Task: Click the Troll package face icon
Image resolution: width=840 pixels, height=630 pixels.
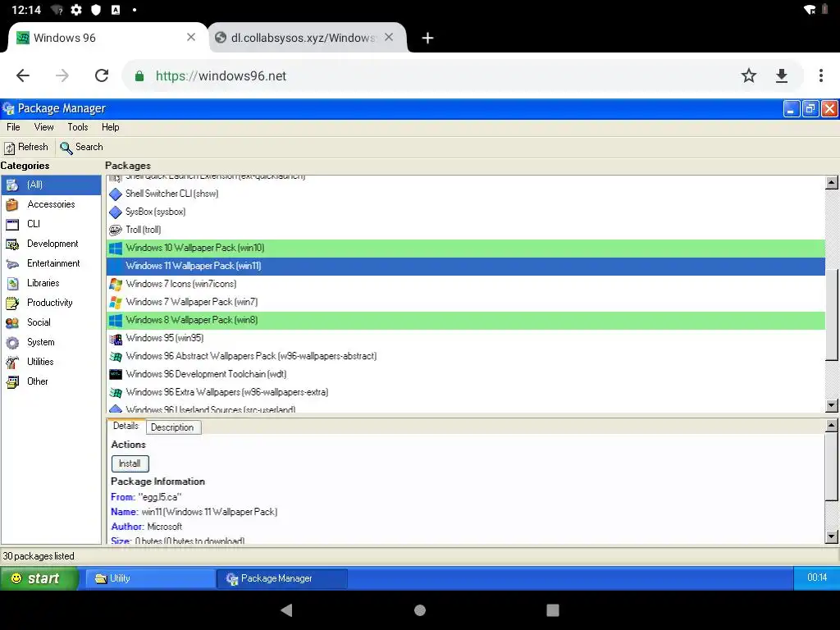Action: [x=115, y=230]
